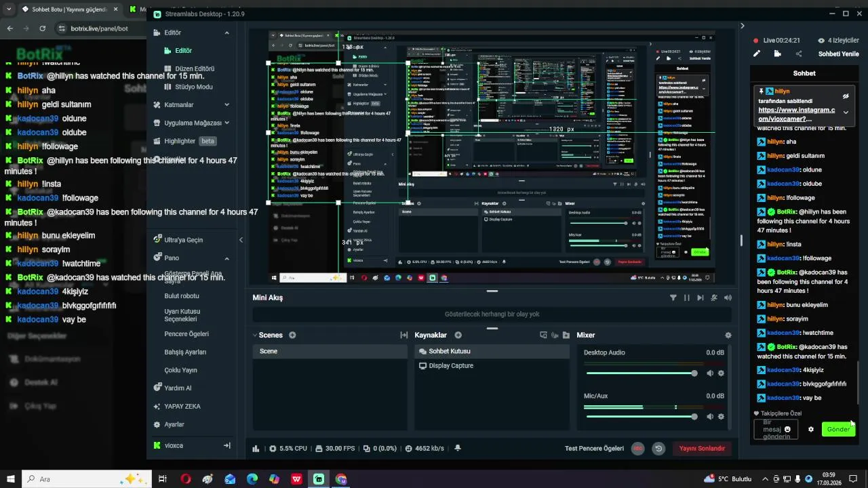This screenshot has width=868, height=488.
Task: Click the Windows search box Ara
Action: [85, 479]
